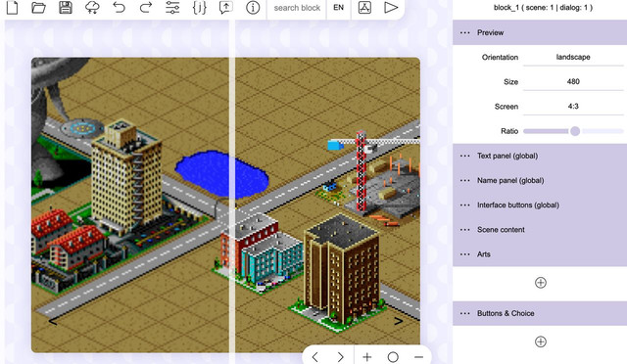Save project with the floppy disk icon
This screenshot has height=364, width=627.
click(x=66, y=7)
